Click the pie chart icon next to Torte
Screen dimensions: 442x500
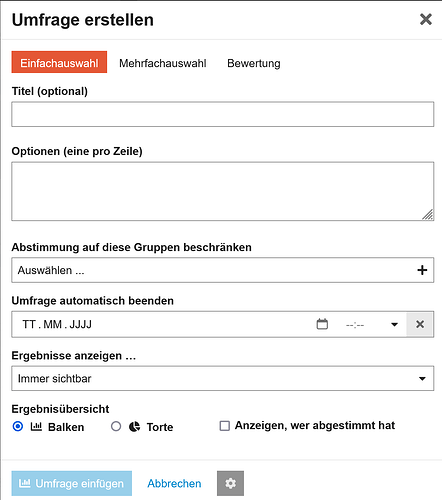[134, 427]
